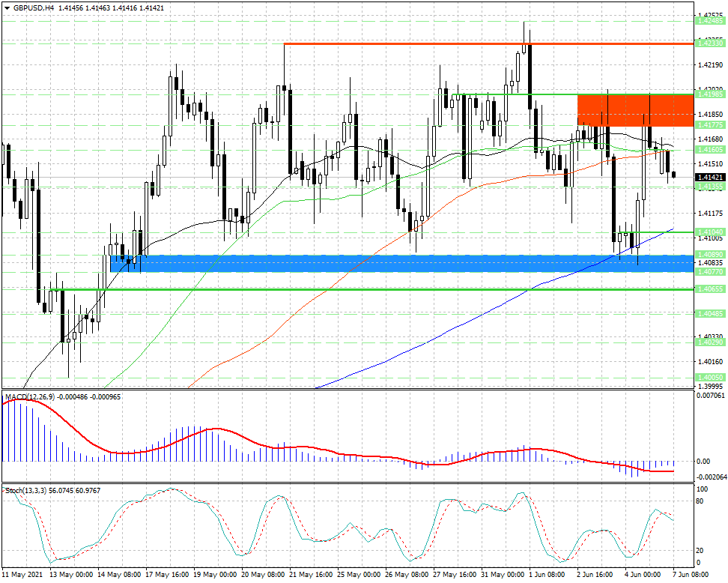The image size is (728, 583).
Task: Click the 1.41175 price scale value
Action: click(x=710, y=214)
